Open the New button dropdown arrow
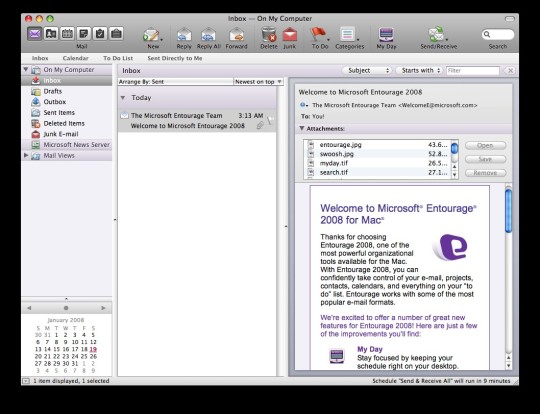Image resolution: width=540 pixels, height=414 pixels. (x=161, y=40)
